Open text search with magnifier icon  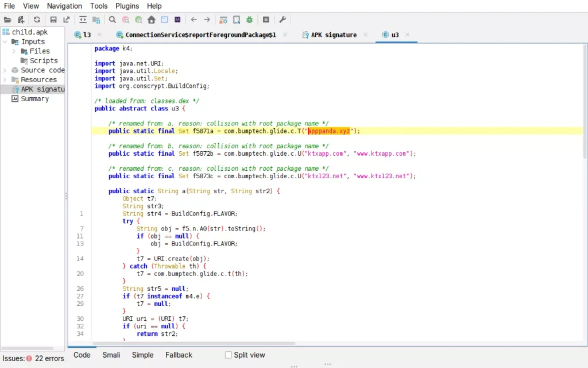pos(112,20)
